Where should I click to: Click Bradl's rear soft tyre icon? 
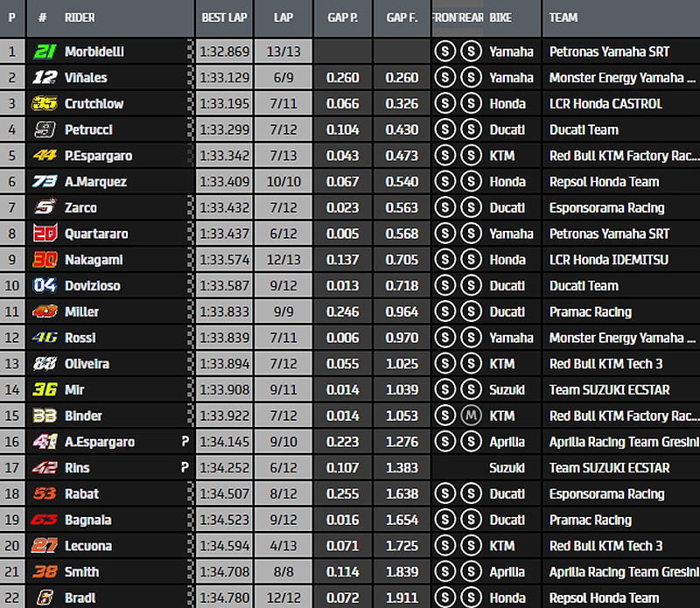471,598
